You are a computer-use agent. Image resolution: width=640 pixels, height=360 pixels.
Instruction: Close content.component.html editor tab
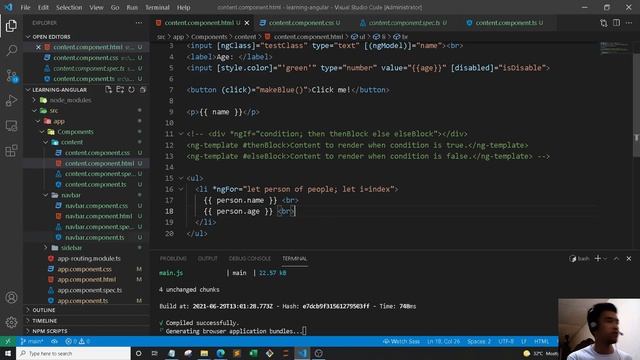click(x=247, y=23)
